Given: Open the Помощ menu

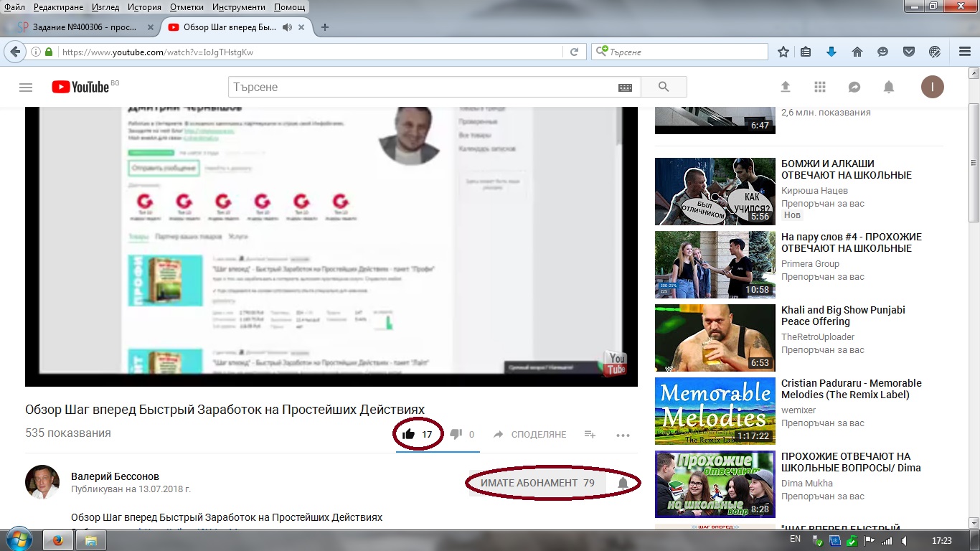Looking at the screenshot, I should click(x=290, y=6).
